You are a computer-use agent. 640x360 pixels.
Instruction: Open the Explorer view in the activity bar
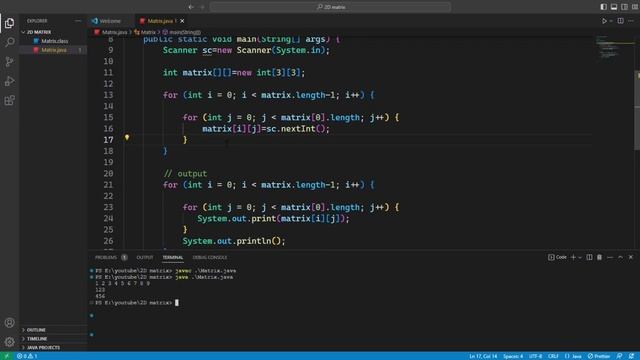click(x=9, y=23)
